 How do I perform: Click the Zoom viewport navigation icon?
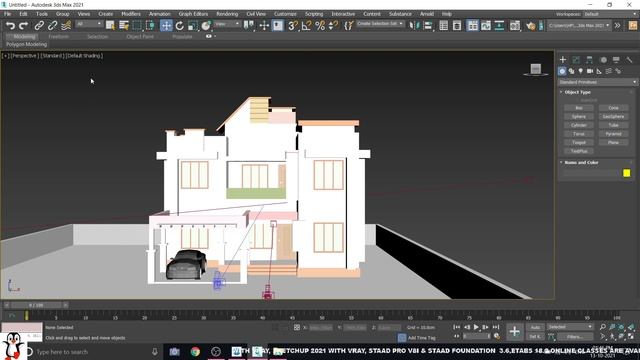click(x=603, y=327)
